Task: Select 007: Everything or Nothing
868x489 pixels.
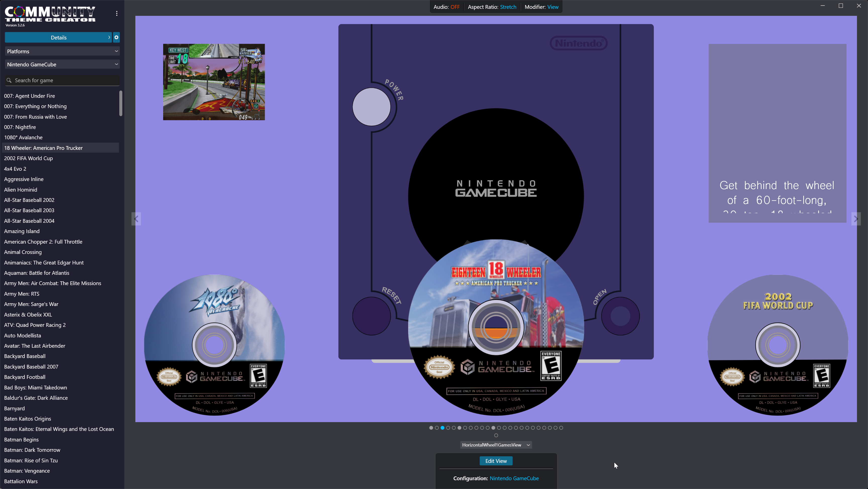Action: pos(35,106)
